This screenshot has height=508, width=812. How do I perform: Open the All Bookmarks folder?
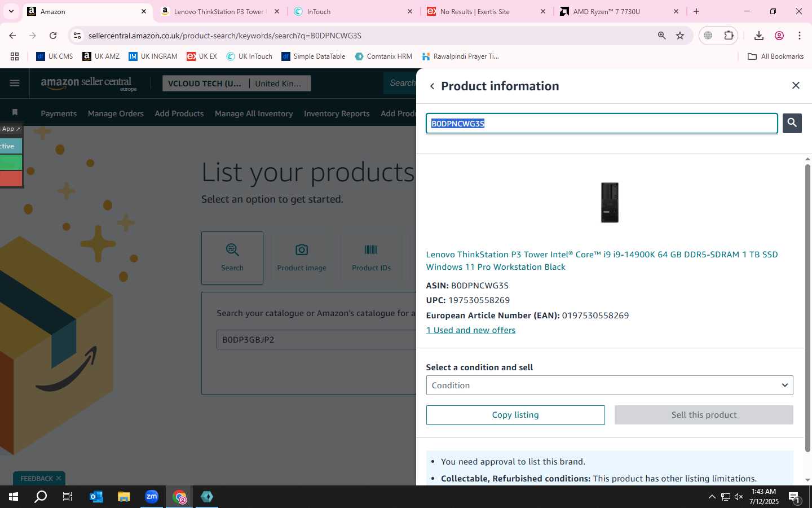tap(775, 56)
